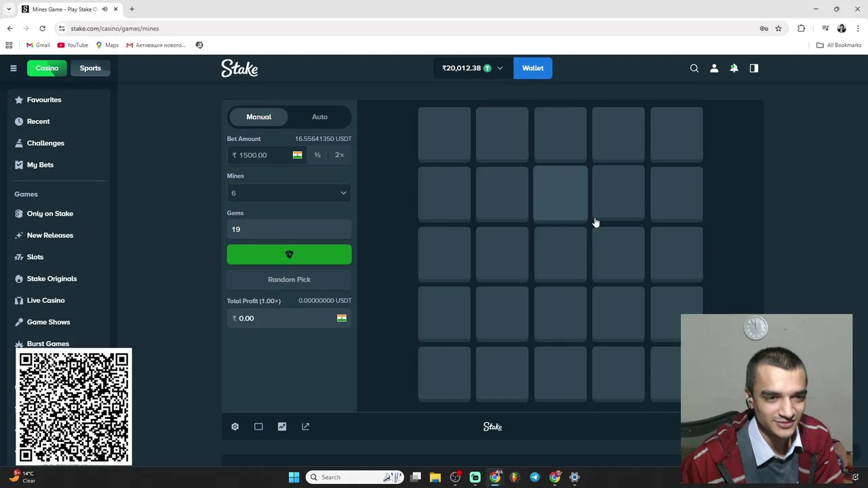Click the Game Shows sidebar icon

pos(19,322)
